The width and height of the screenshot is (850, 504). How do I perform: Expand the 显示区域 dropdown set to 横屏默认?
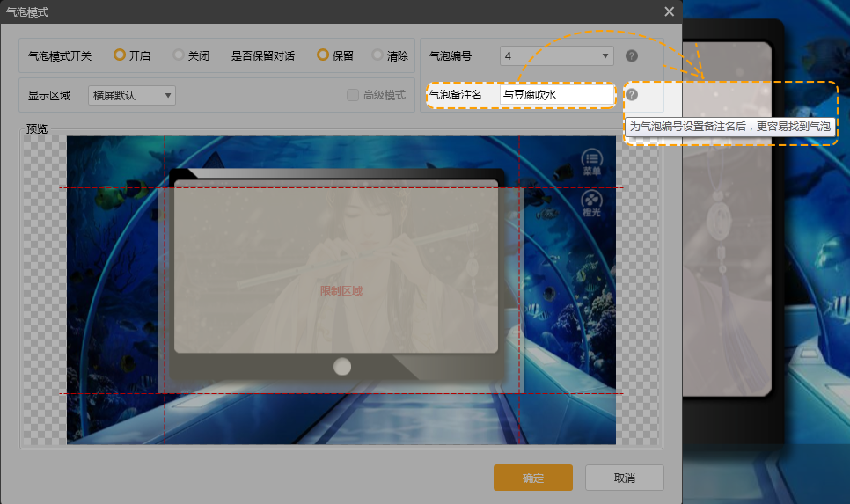132,95
